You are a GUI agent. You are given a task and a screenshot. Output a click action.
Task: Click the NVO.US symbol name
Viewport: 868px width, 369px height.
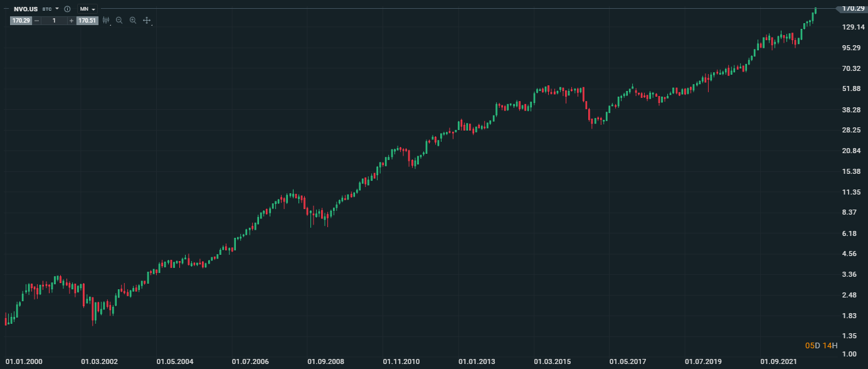click(x=26, y=9)
